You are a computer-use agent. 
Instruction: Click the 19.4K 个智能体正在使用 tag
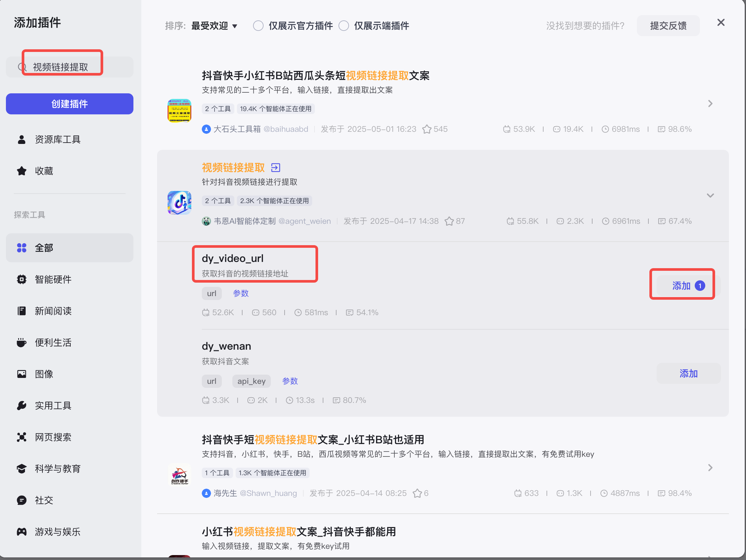(275, 109)
